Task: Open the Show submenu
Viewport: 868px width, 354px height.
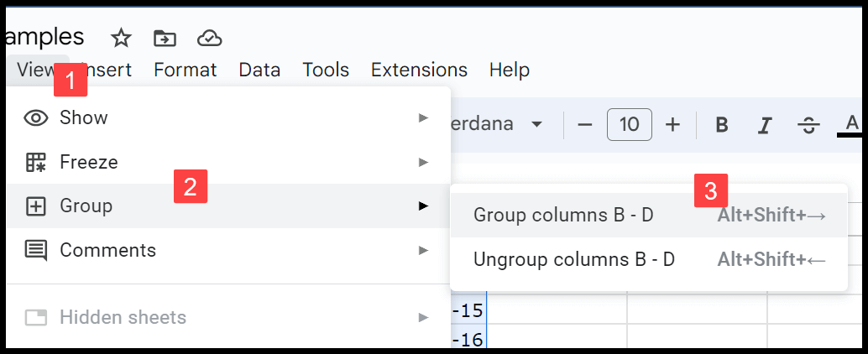Action: click(228, 117)
